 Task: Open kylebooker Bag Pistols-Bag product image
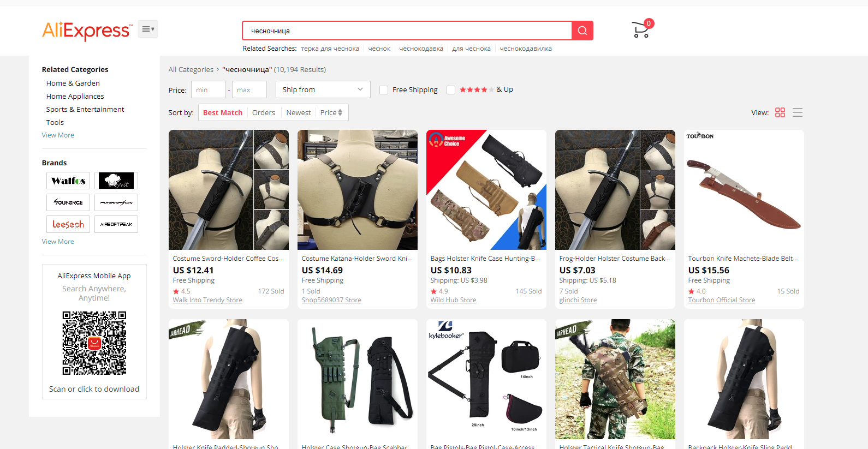[486, 379]
